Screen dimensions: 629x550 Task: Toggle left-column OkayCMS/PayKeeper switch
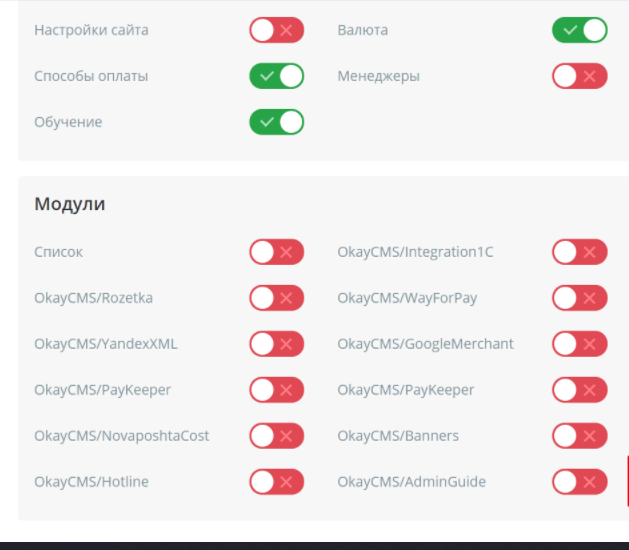(x=276, y=390)
